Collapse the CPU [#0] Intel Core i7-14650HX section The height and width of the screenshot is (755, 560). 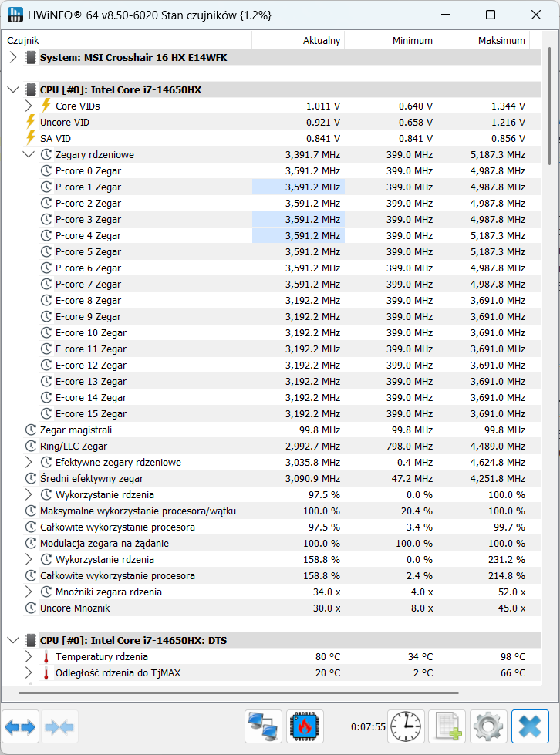tap(13, 89)
